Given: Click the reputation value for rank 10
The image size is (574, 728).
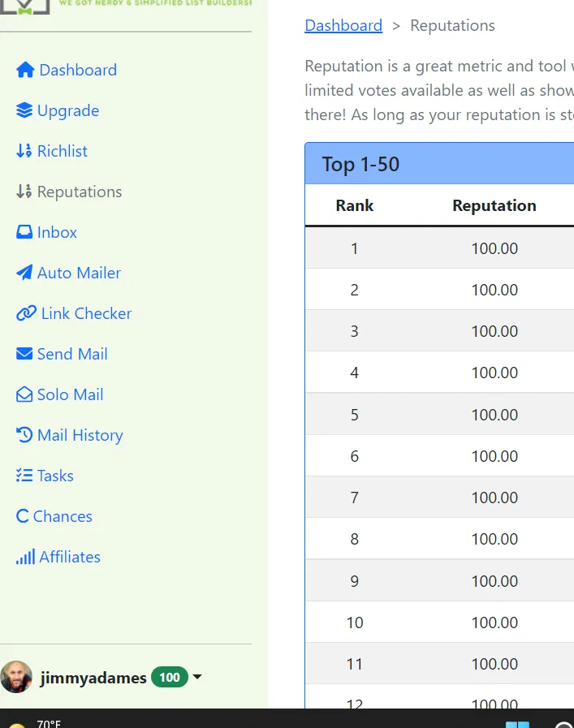Looking at the screenshot, I should (x=494, y=622).
